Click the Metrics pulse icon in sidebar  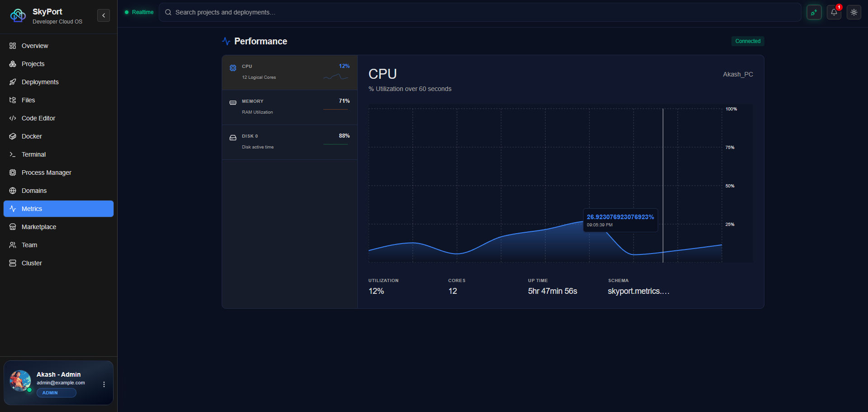pyautogui.click(x=13, y=209)
